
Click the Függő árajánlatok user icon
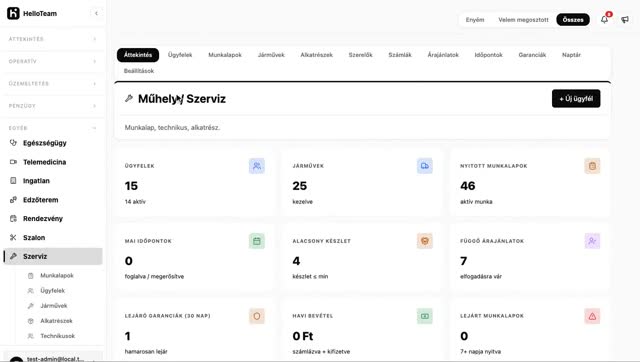click(592, 241)
